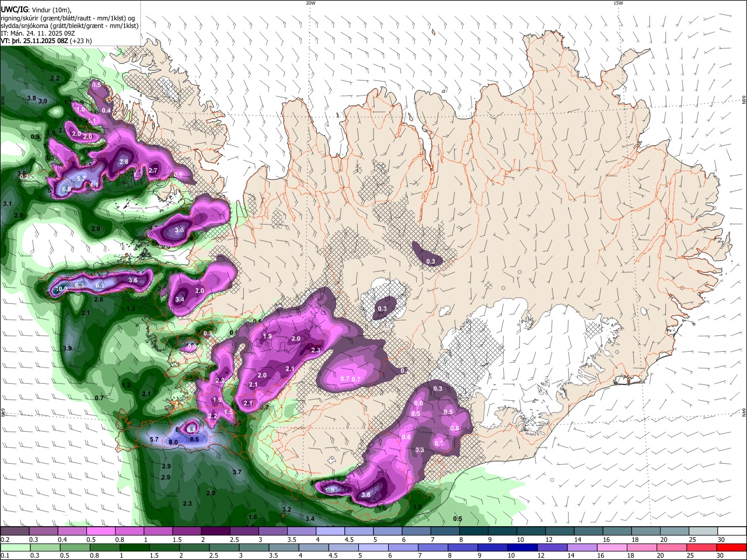The width and height of the screenshot is (747, 560).
Task: Click the '0.8' snow value in the southern highlands
Action: point(455,428)
